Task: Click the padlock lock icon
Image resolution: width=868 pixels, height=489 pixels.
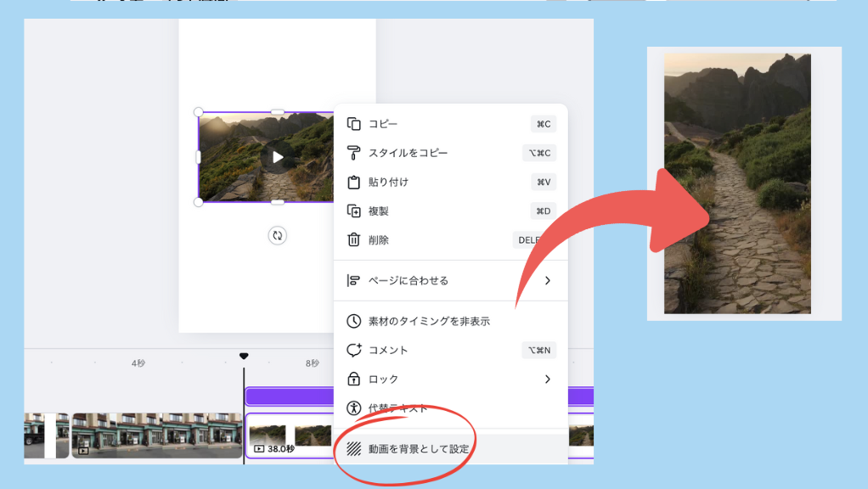Action: pos(353,379)
